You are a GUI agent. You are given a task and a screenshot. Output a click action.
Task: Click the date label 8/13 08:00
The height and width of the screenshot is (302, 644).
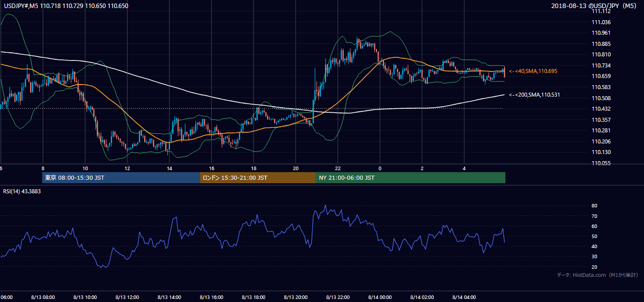tap(43, 297)
